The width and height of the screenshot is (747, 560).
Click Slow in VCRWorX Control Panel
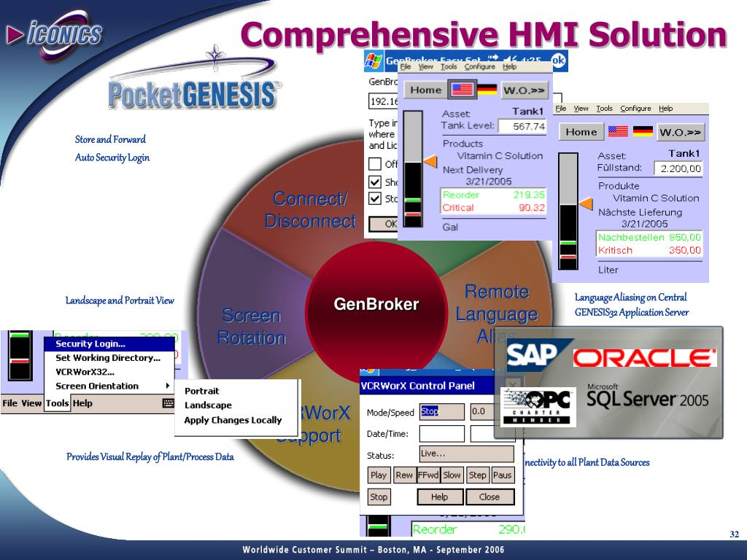click(452, 475)
